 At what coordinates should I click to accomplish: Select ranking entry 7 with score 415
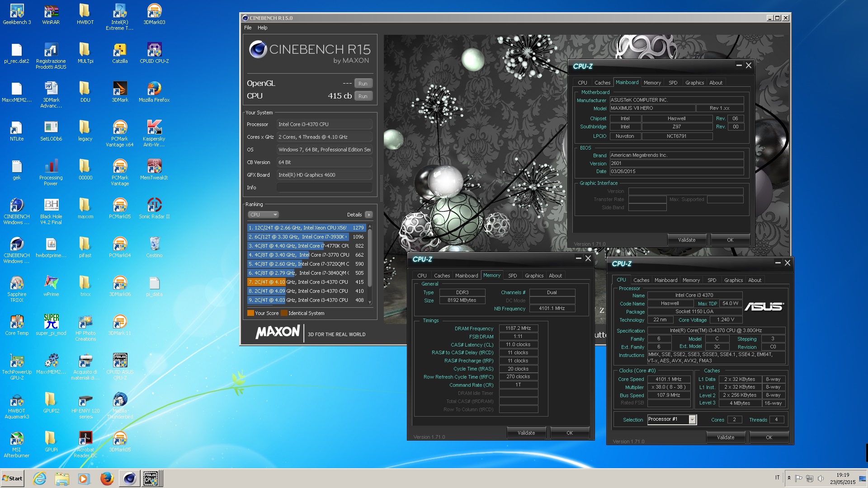pos(307,282)
